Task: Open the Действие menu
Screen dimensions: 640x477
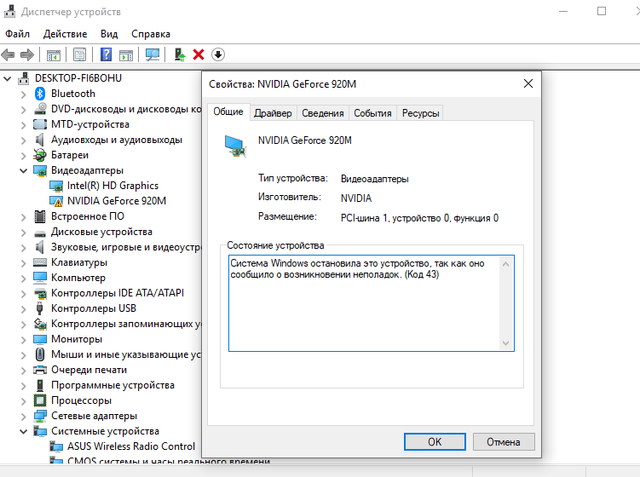Action: coord(65,34)
